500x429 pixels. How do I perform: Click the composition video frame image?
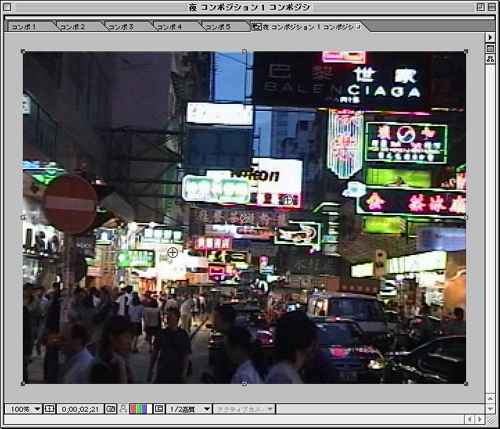244,218
